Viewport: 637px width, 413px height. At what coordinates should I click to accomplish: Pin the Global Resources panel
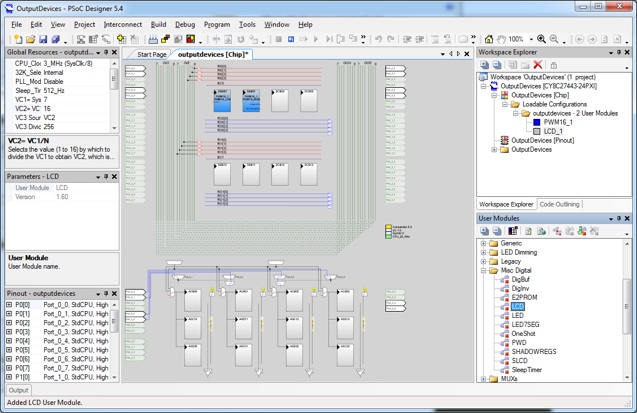click(x=106, y=52)
